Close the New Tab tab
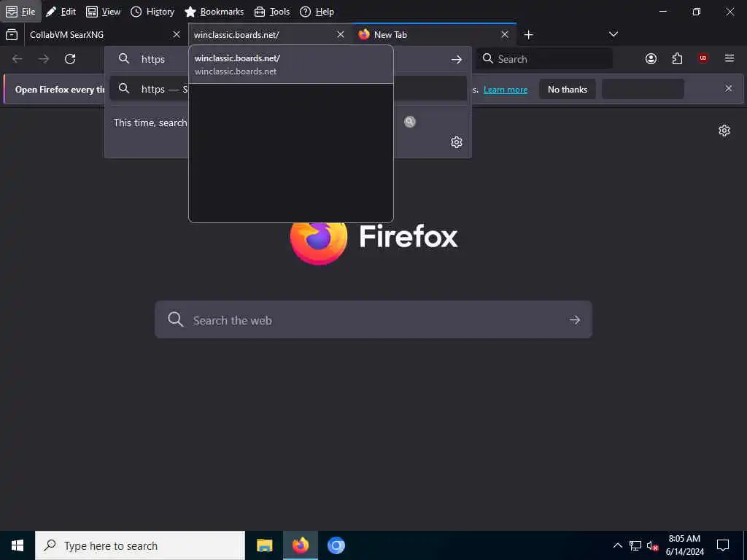Image resolution: width=747 pixels, height=560 pixels. pyautogui.click(x=505, y=34)
